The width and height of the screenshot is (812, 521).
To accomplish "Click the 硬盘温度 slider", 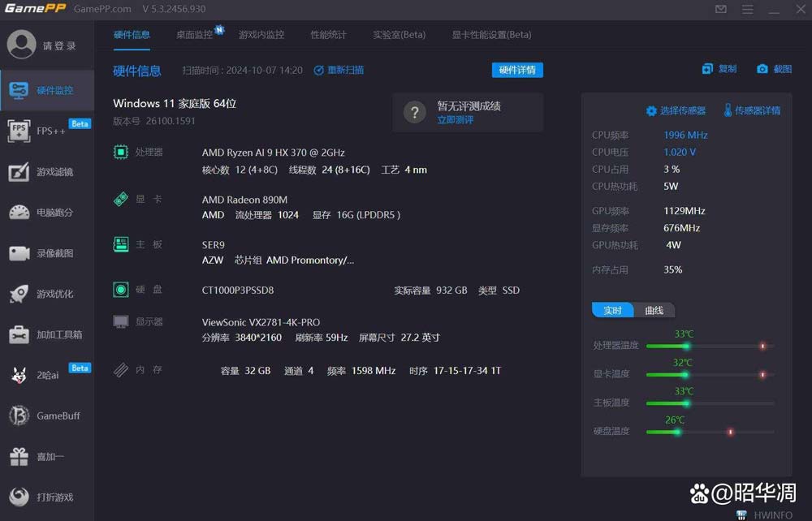I will [x=710, y=432].
